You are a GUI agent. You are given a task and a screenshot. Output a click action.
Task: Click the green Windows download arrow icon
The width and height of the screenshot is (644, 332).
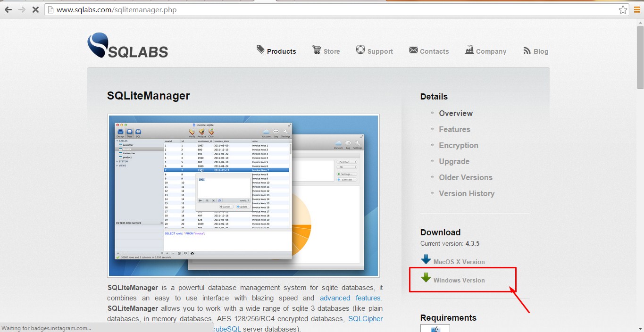tap(426, 277)
